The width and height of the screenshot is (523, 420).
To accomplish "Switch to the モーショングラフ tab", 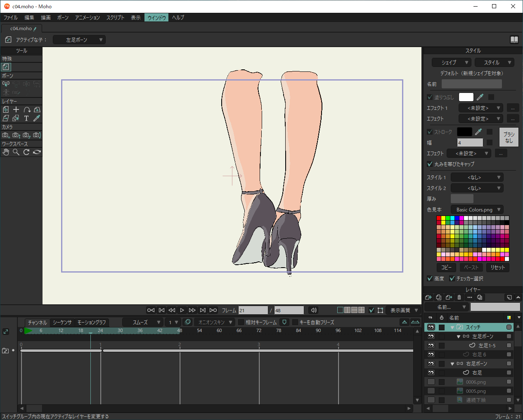I will click(92, 322).
